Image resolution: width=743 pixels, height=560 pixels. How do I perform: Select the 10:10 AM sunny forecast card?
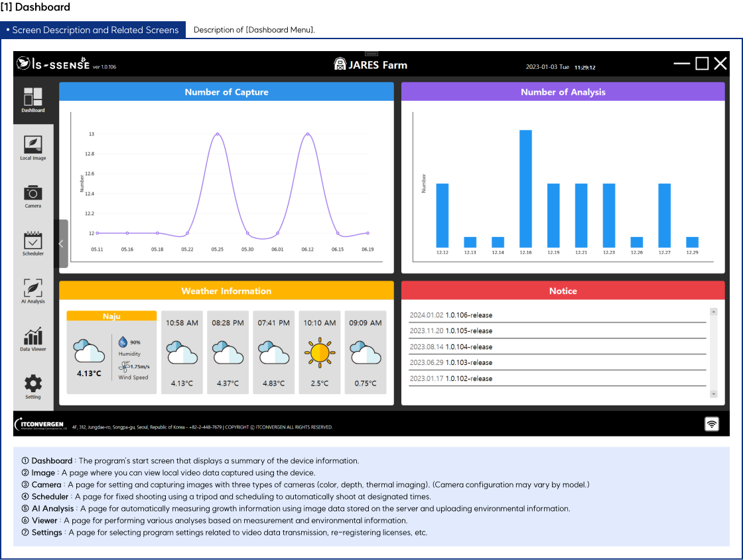point(320,352)
